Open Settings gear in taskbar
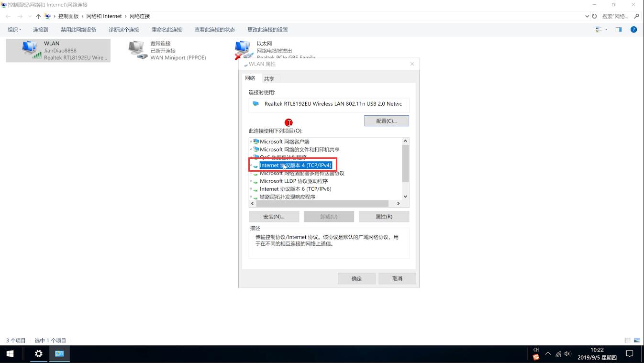Image resolution: width=644 pixels, height=363 pixels. coord(39,354)
